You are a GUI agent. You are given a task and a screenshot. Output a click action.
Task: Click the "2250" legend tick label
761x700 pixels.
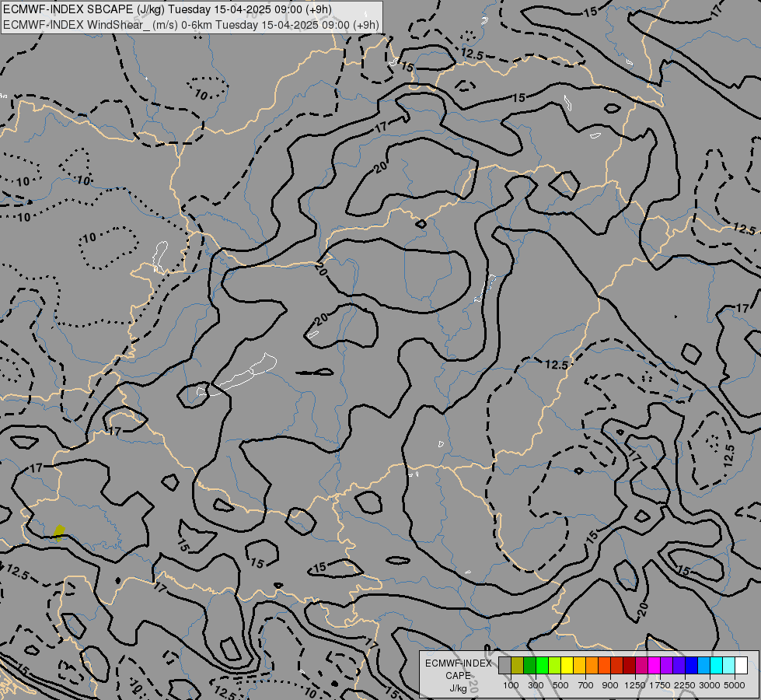click(x=686, y=685)
